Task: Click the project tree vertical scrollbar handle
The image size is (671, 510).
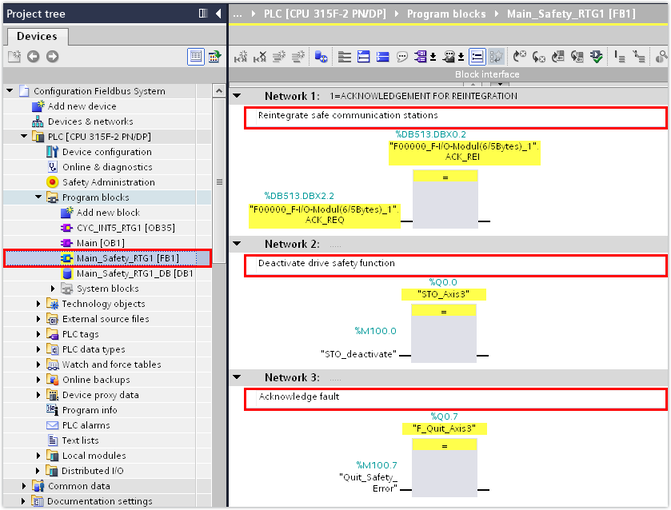Action: tap(219, 182)
